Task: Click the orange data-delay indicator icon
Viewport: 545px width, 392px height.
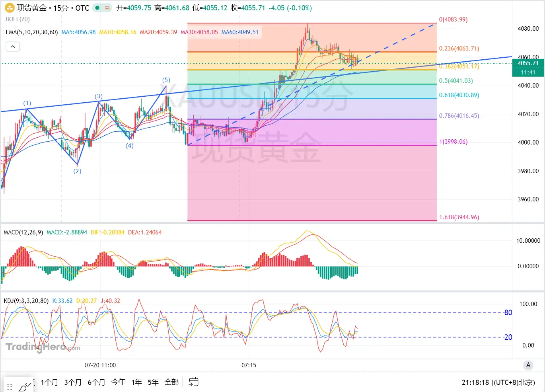Action: pos(107,8)
